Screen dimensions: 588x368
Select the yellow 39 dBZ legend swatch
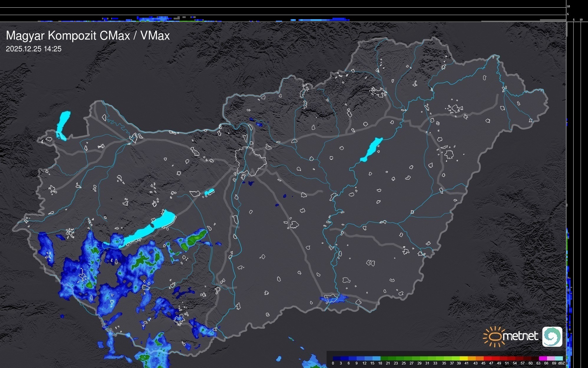point(464,358)
